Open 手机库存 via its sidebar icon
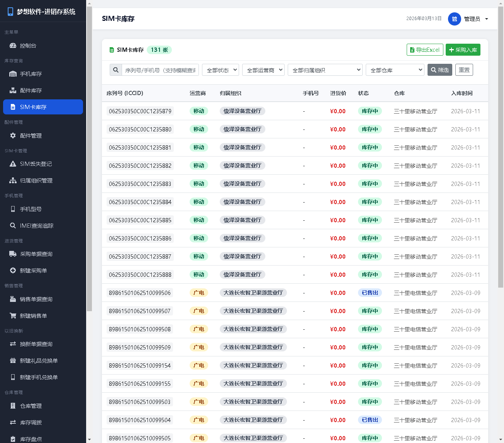Image resolution: width=504 pixels, height=443 pixels. click(13, 74)
